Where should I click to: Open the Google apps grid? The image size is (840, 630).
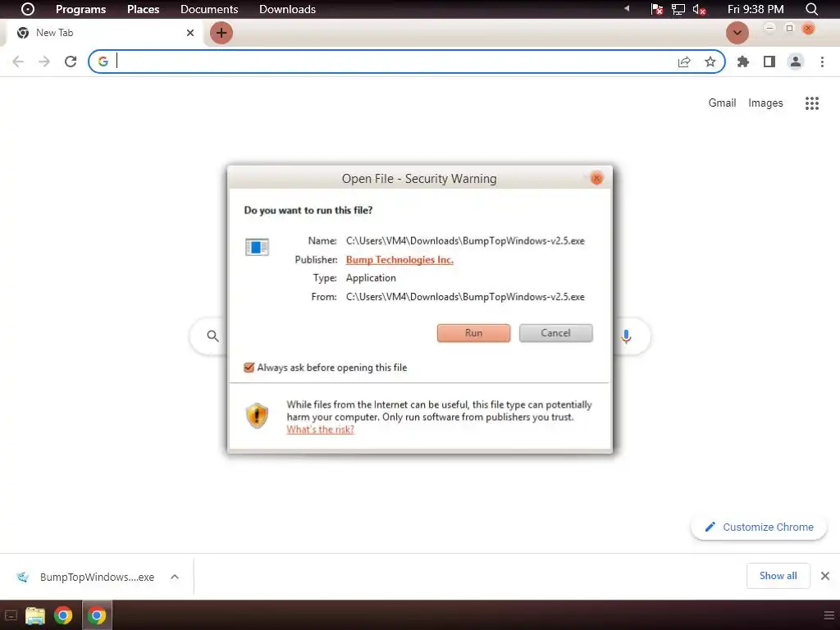pyautogui.click(x=812, y=103)
